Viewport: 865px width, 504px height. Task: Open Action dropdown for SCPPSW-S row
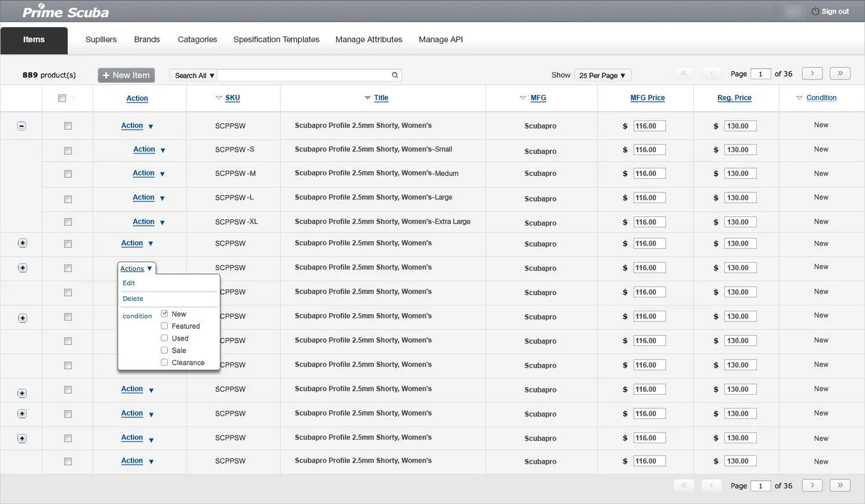tap(149, 150)
